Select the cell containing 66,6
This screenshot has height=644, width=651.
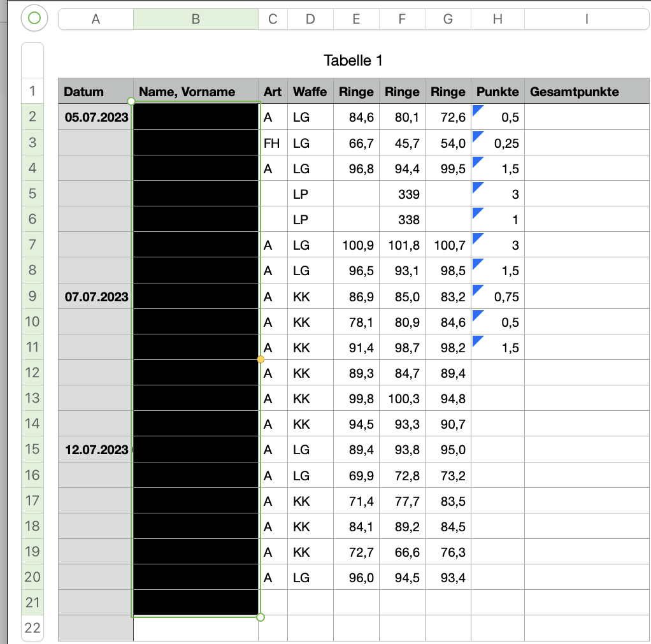[x=402, y=552]
